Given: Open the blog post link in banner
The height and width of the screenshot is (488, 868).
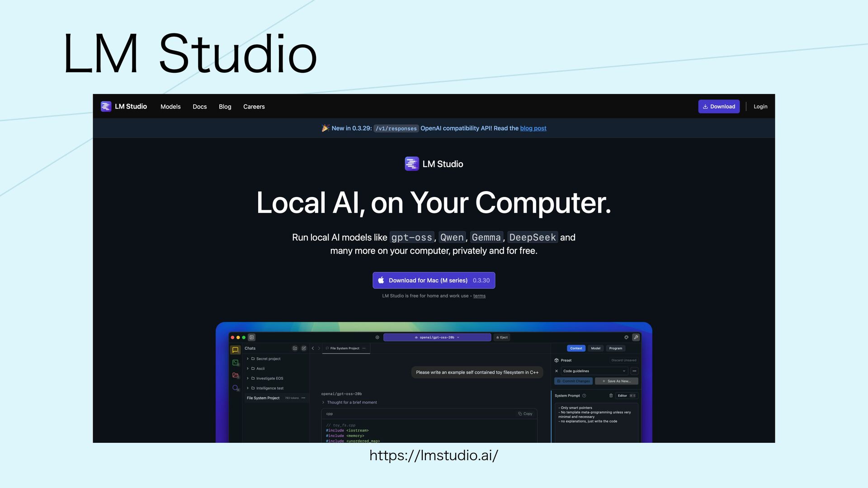Looking at the screenshot, I should click(x=533, y=128).
